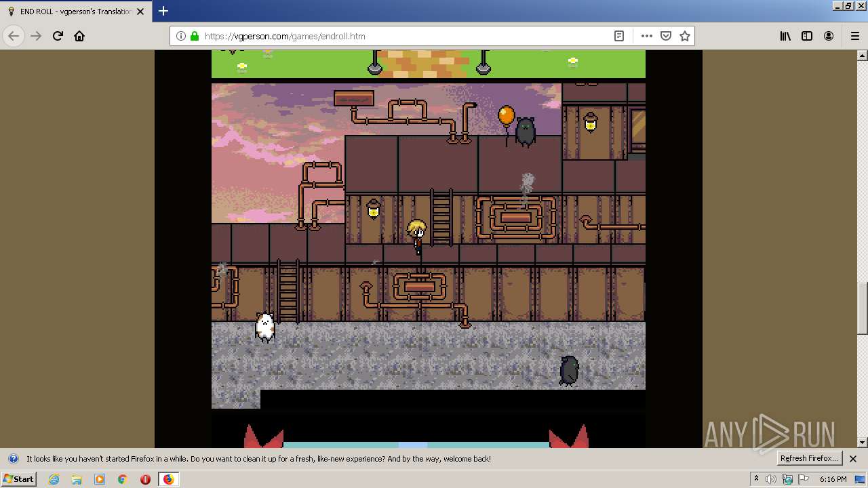
Task: Bookmark this page with the star
Action: point(685,36)
